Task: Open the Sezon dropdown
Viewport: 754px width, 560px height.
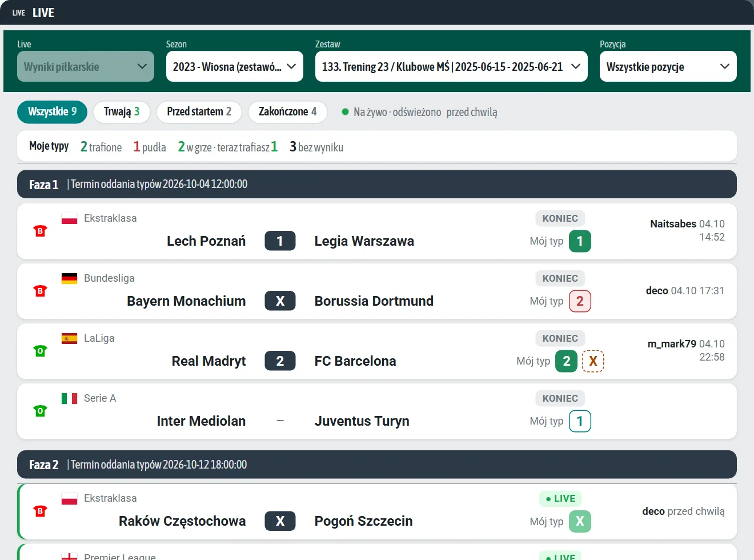Action: coord(235,66)
